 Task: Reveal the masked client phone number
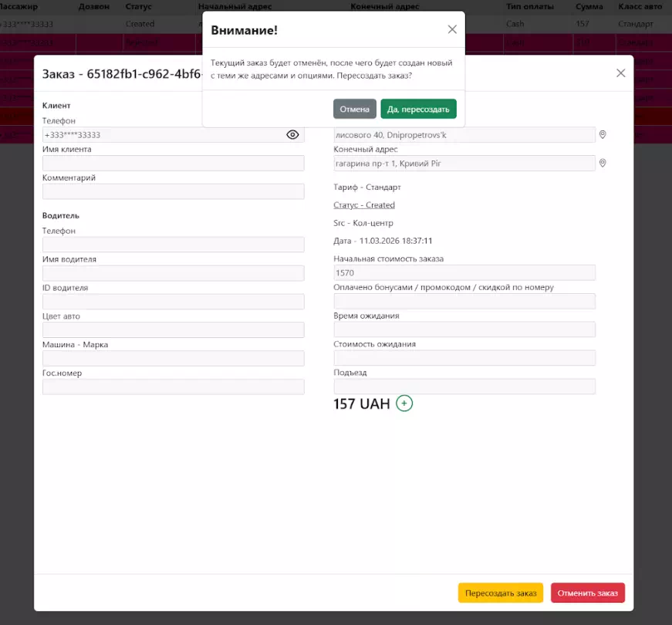click(292, 134)
